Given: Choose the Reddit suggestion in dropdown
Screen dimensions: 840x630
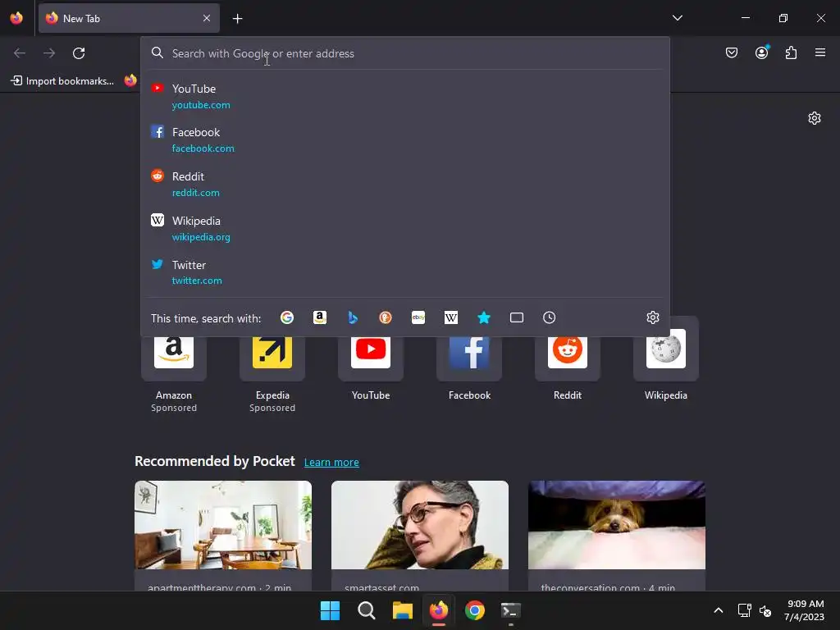Looking at the screenshot, I should pyautogui.click(x=405, y=185).
